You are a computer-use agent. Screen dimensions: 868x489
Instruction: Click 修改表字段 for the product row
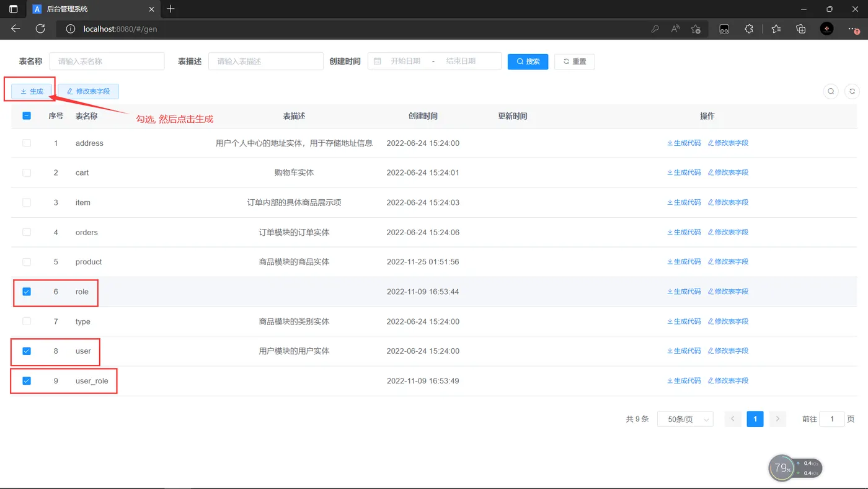pyautogui.click(x=728, y=262)
